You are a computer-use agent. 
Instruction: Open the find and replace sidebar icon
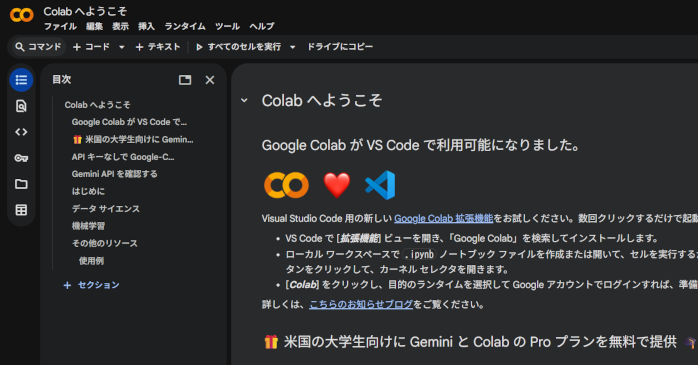point(21,106)
